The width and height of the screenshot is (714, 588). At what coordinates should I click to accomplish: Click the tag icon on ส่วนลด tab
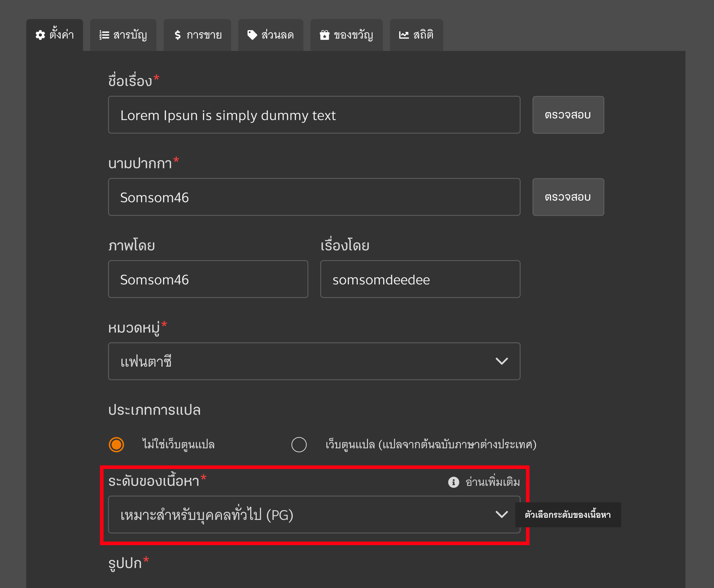coord(252,35)
